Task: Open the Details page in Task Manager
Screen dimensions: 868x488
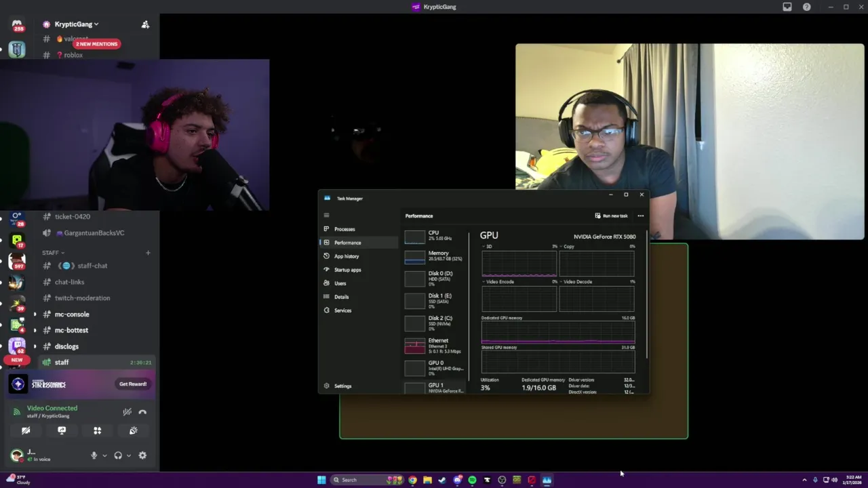Action: [x=359, y=297]
